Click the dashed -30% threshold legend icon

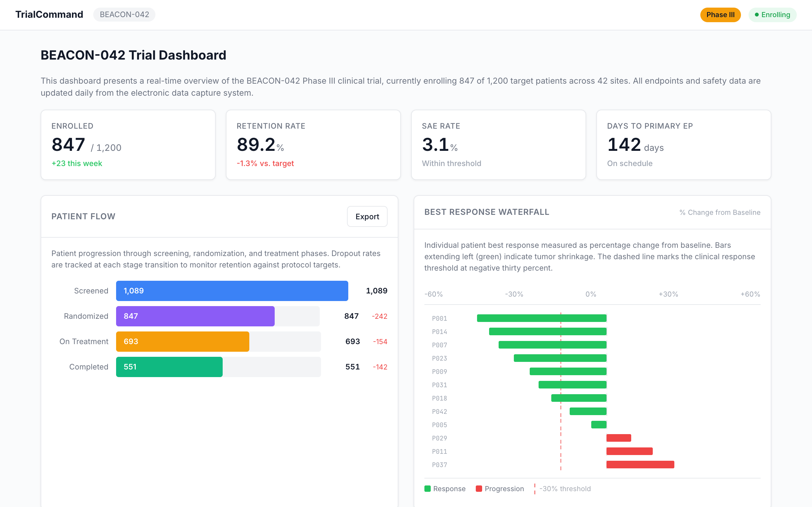[534, 489]
